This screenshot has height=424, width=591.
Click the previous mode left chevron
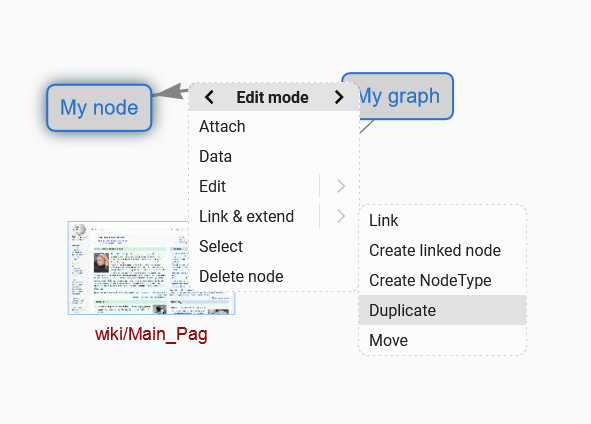pyautogui.click(x=209, y=97)
